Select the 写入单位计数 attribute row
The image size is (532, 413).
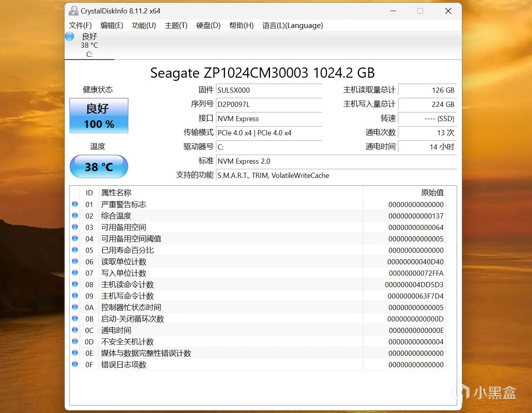258,273
